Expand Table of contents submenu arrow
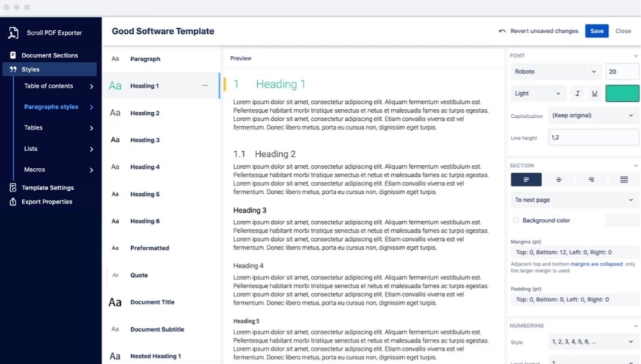The image size is (641, 364). (x=91, y=86)
